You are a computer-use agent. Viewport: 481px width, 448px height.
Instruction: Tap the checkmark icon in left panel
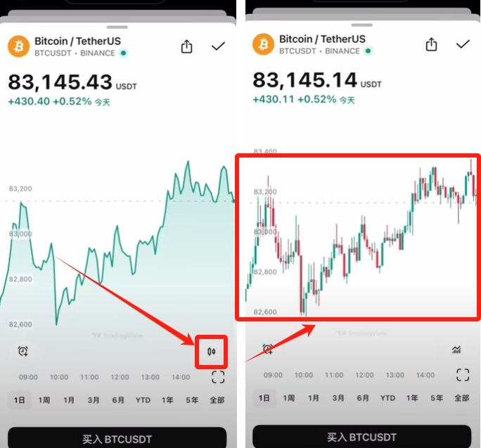(x=218, y=46)
